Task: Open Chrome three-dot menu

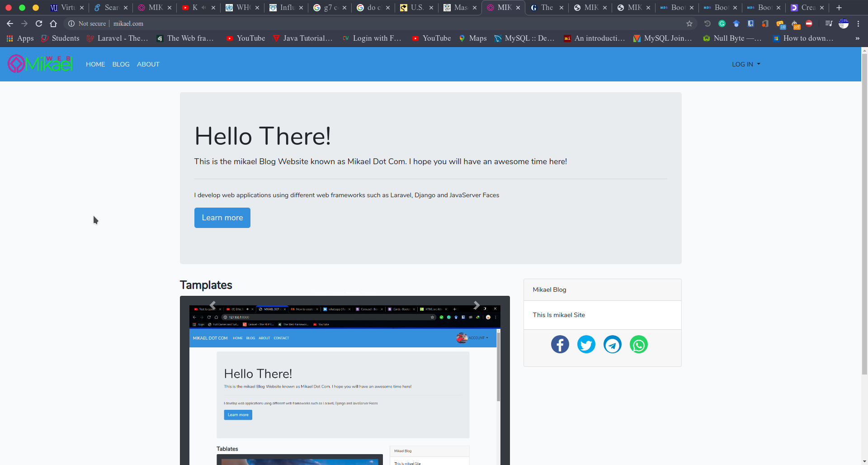Action: pyautogui.click(x=858, y=24)
